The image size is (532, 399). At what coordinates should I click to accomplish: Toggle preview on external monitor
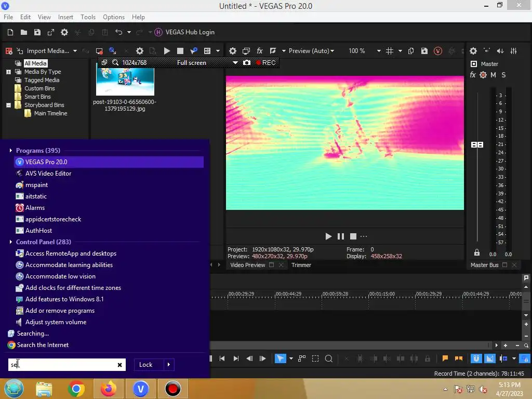[246, 51]
